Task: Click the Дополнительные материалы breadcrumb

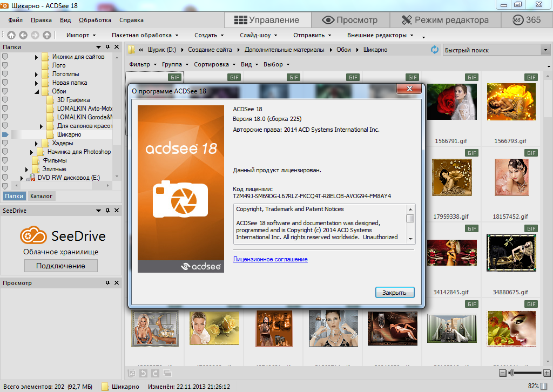Action: (284, 50)
